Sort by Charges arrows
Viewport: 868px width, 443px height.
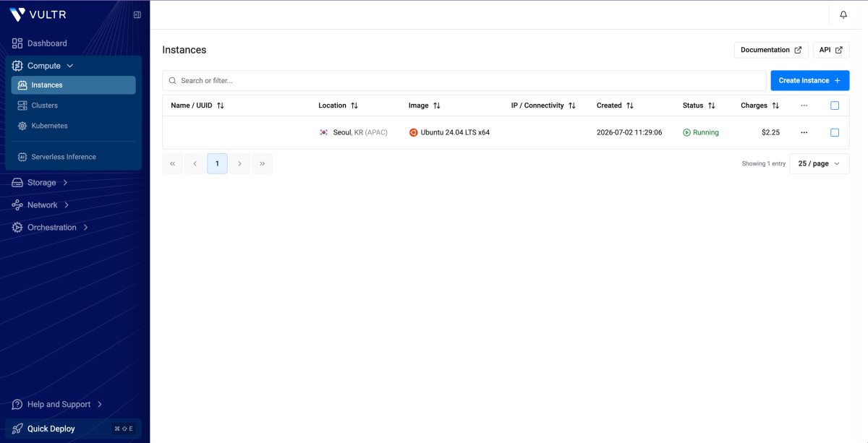click(x=775, y=106)
